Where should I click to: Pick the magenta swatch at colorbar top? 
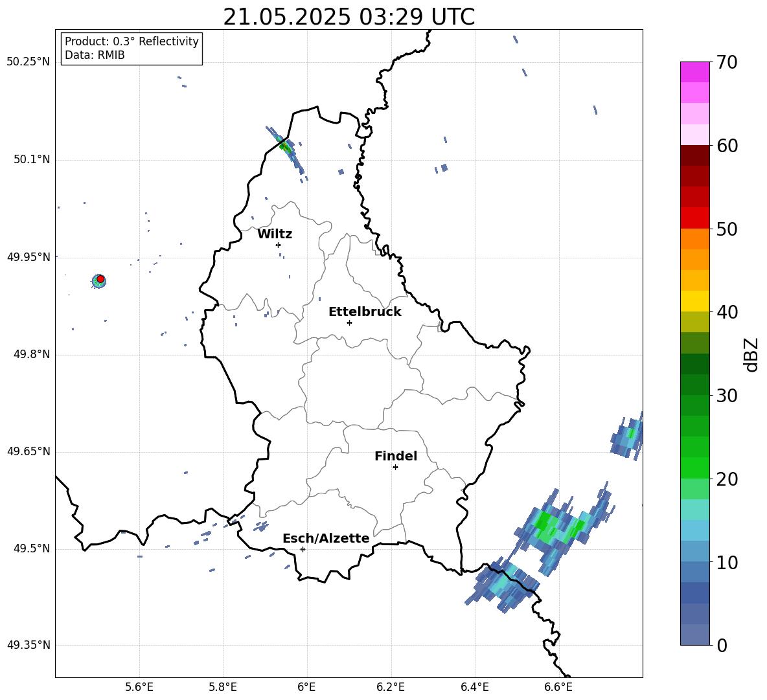[x=694, y=72]
